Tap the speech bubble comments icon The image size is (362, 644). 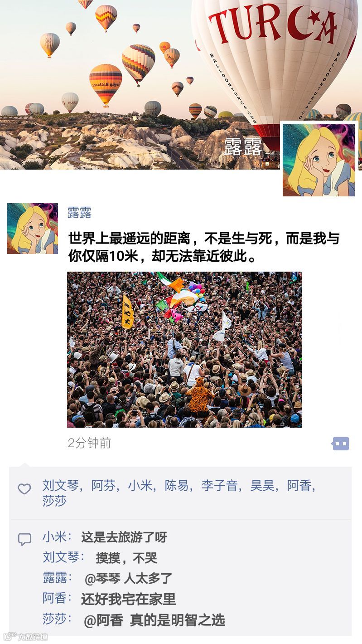(x=24, y=539)
